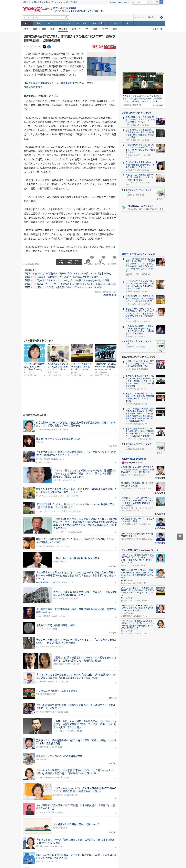Open the IT category
Viewport: 186px width, 868px height.
(x=86, y=29)
